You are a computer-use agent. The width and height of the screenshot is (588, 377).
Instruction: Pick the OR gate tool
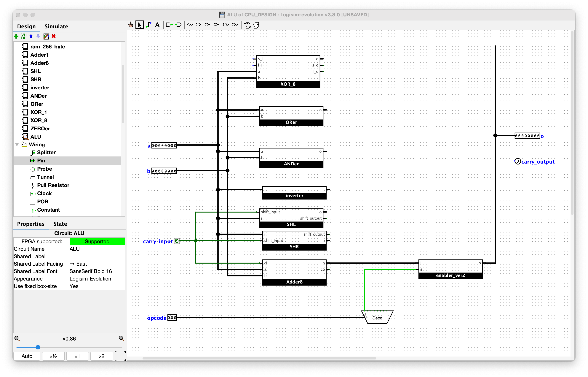click(207, 25)
